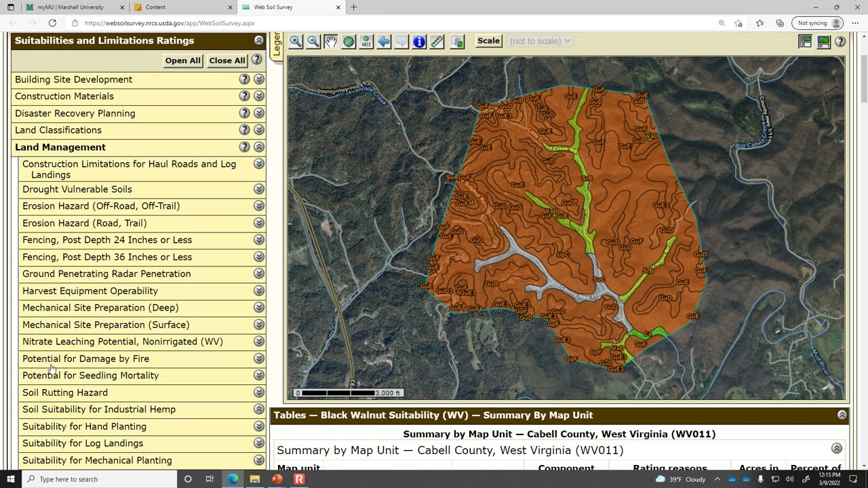Open Suitability for Hand Planting rating
The image size is (868, 488).
click(x=84, y=426)
